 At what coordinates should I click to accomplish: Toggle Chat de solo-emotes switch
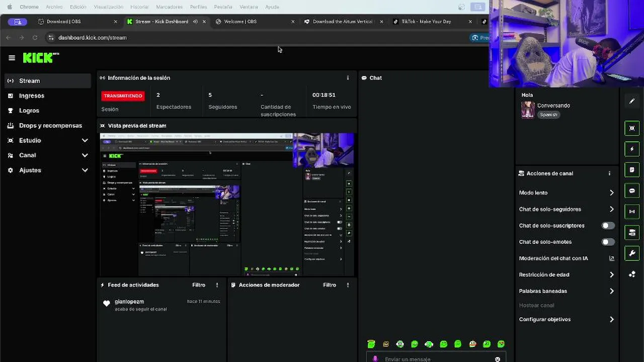tap(608, 242)
